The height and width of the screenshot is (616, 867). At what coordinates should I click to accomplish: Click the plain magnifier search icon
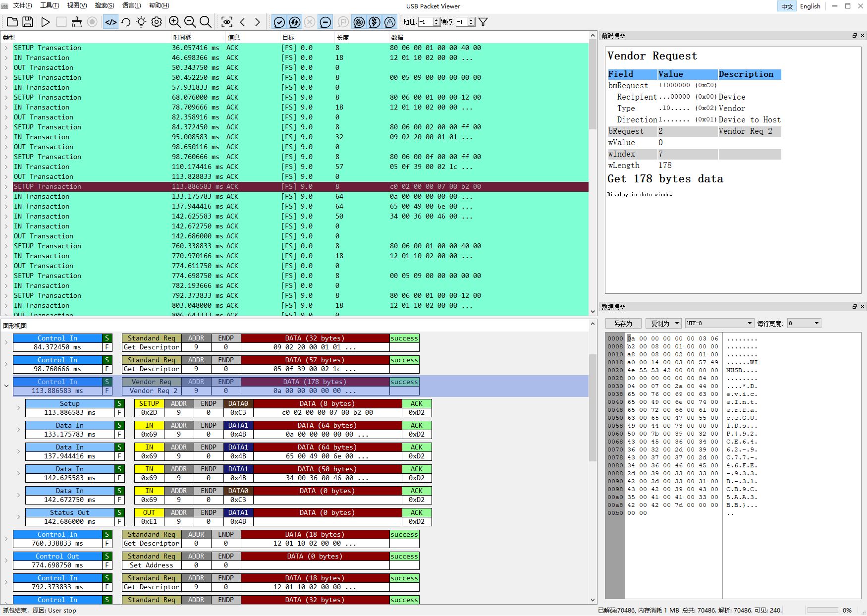[205, 22]
